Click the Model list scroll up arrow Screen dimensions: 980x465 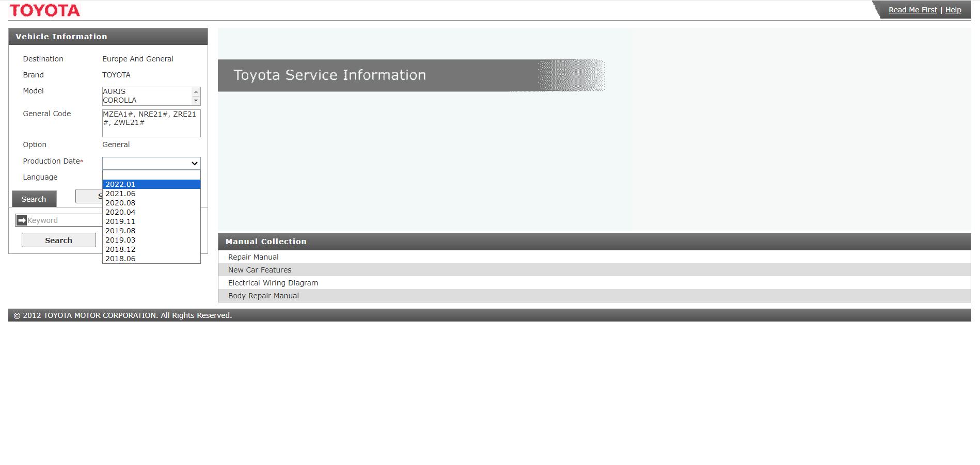196,92
